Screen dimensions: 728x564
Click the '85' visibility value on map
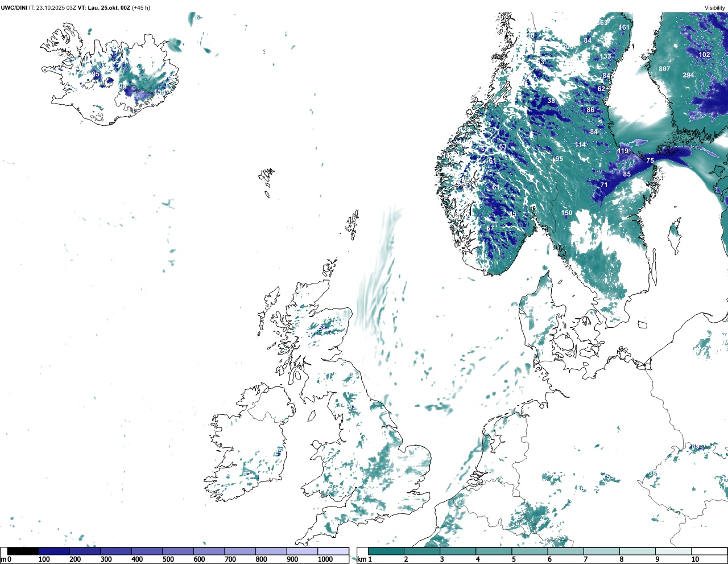click(627, 174)
